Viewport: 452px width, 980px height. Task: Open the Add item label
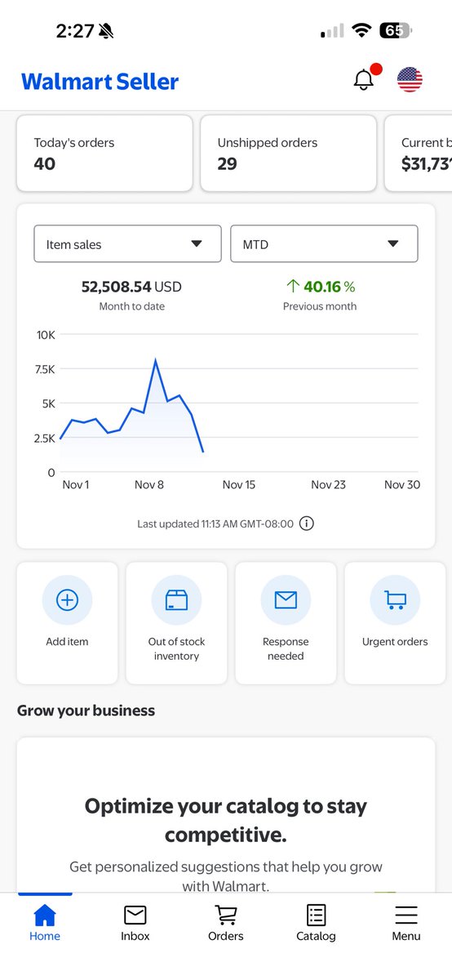pos(67,642)
